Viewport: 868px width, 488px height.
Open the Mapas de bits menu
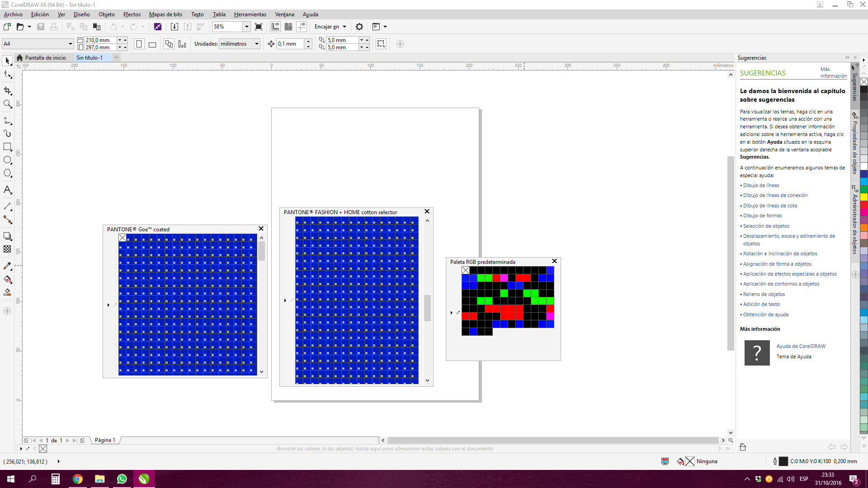click(165, 14)
